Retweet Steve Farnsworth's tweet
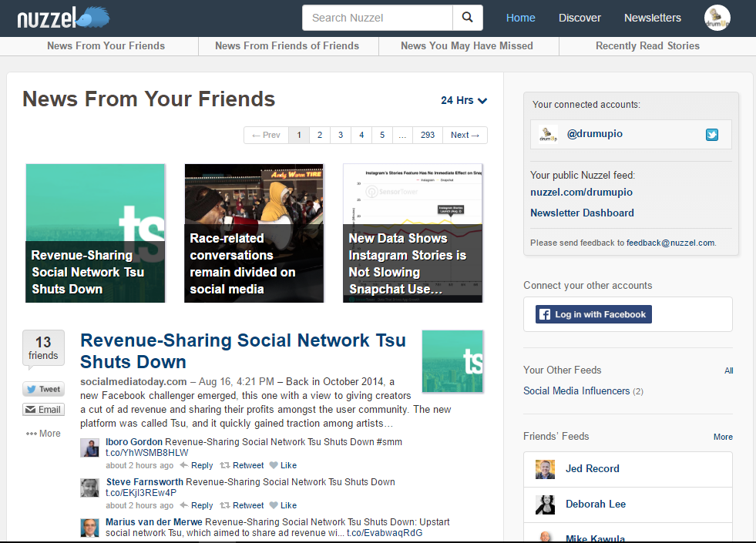 (x=242, y=505)
